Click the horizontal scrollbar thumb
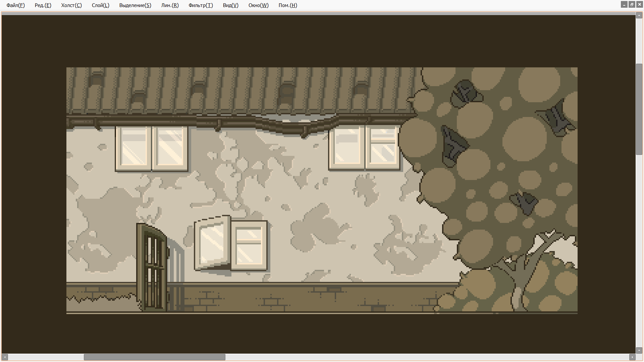 pos(154,357)
